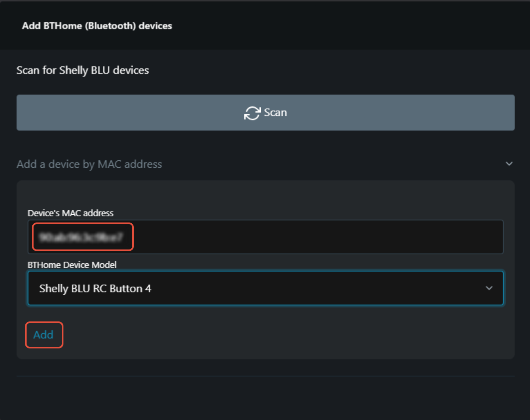Collapse section using the chevron beside MAC address heading
The height and width of the screenshot is (420, 530).
509,164
